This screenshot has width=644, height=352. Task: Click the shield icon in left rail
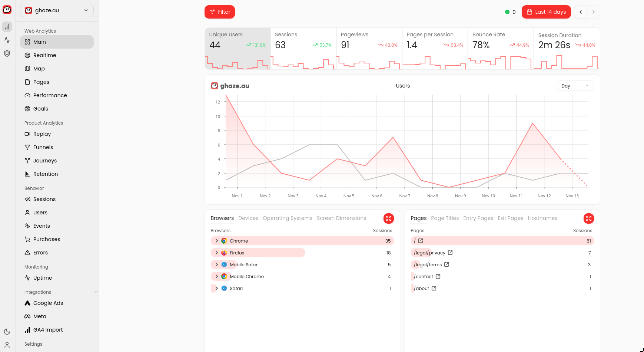click(7, 53)
